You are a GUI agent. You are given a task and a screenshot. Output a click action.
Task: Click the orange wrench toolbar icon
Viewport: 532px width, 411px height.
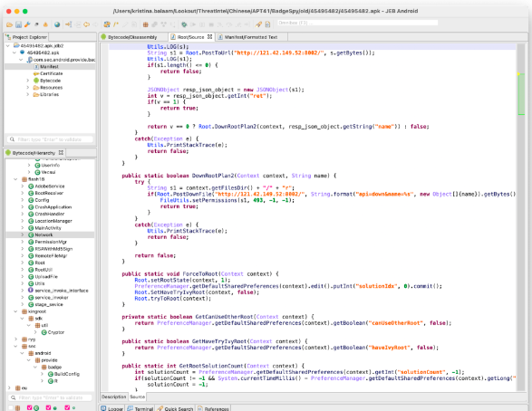[x=27, y=24]
